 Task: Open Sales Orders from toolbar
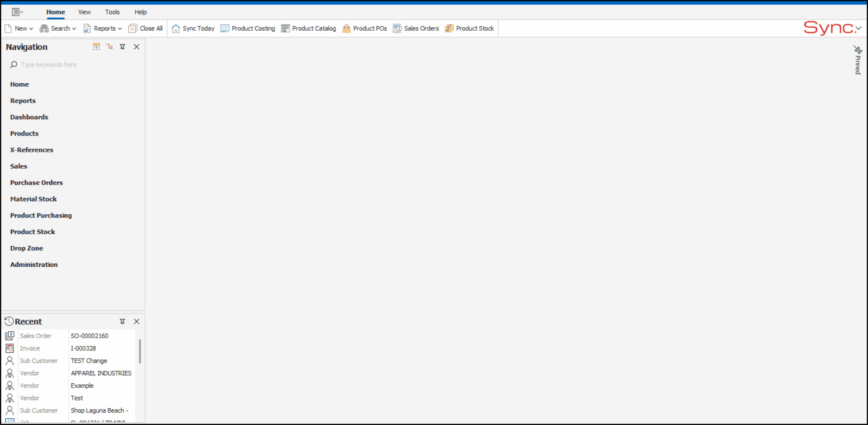[416, 28]
